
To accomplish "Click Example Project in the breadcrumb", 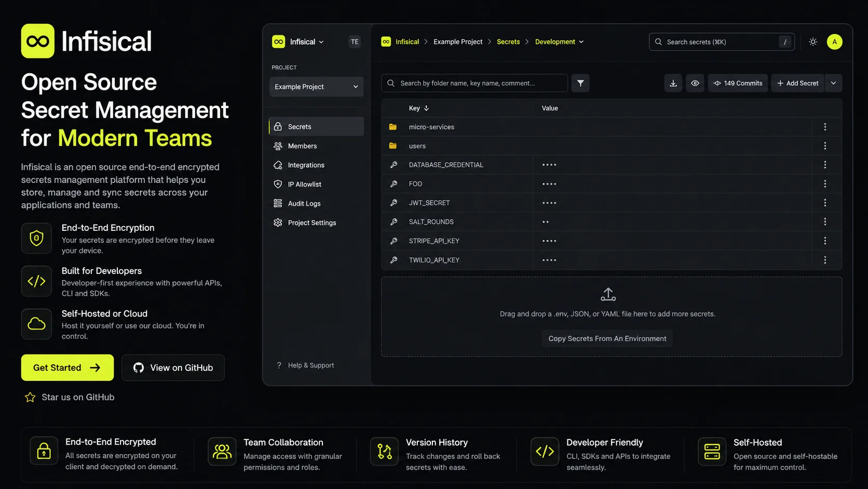I will [x=458, y=42].
